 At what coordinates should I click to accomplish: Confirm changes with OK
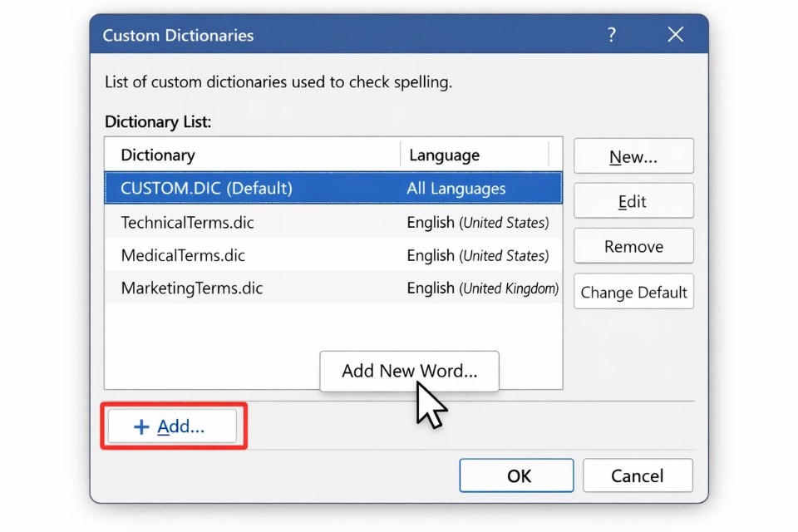516,475
